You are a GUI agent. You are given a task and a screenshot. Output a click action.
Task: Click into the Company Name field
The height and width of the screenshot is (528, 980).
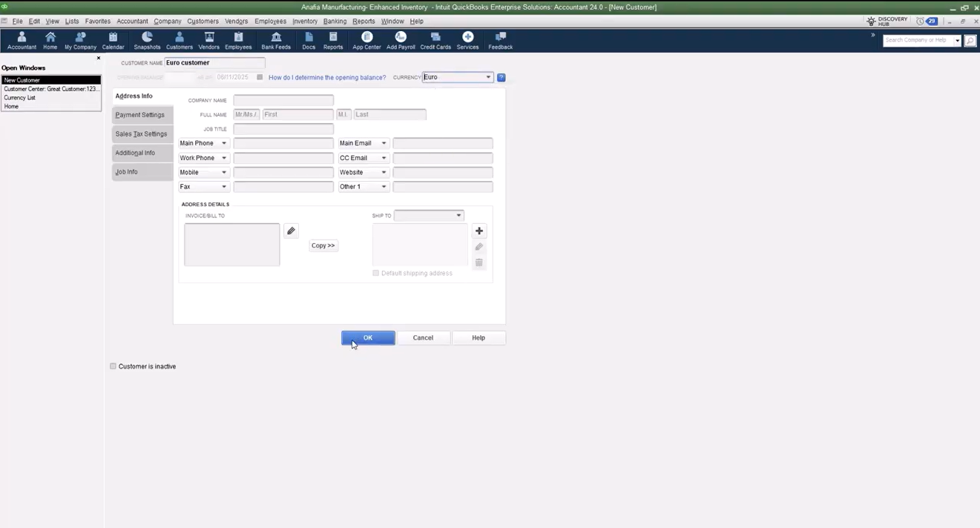(283, 100)
